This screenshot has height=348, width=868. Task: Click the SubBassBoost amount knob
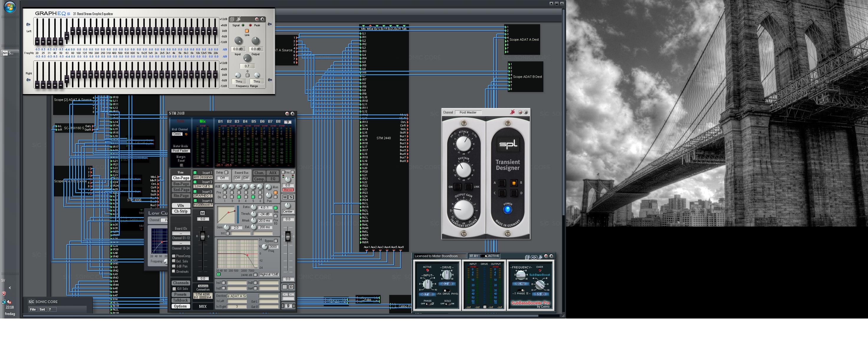click(540, 285)
